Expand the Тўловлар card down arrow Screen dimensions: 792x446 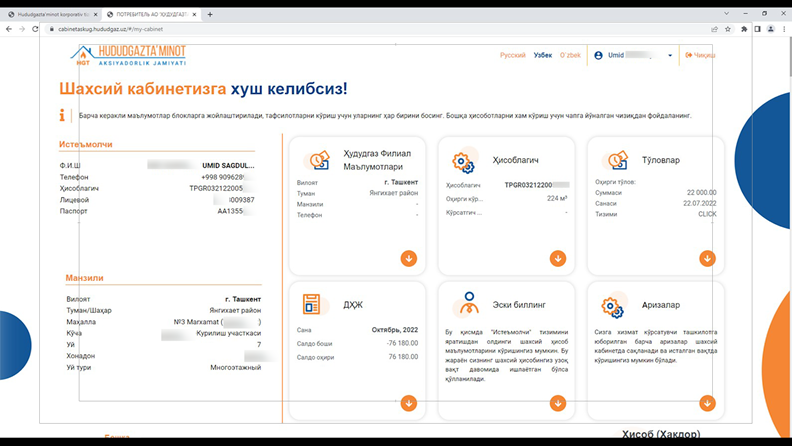point(707,258)
